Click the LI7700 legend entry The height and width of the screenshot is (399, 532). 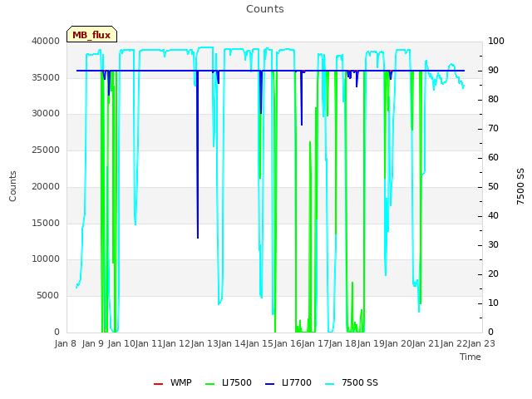288,382
